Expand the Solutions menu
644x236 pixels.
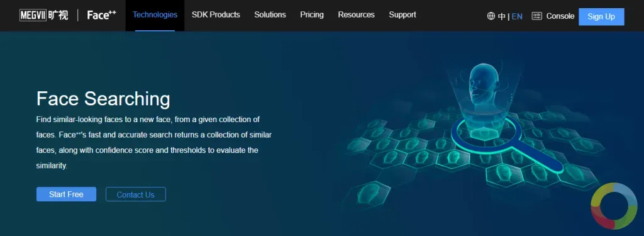(x=270, y=15)
